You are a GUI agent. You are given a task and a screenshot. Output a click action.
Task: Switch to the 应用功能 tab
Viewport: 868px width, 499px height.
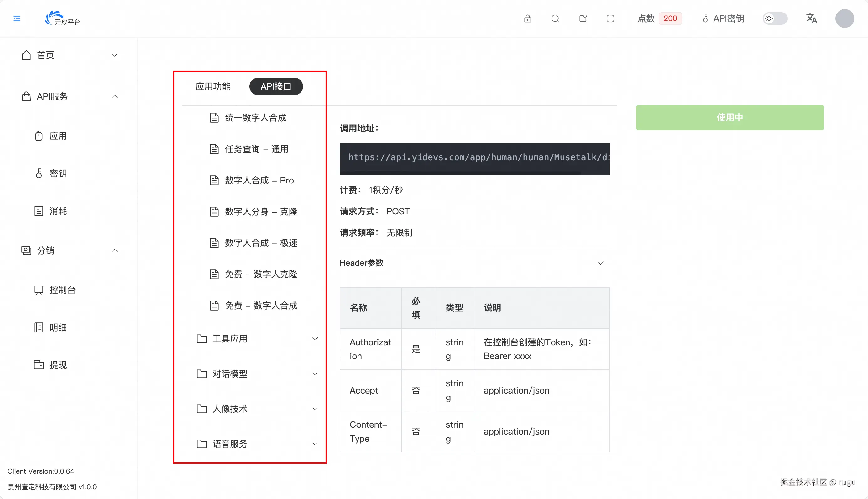pyautogui.click(x=213, y=86)
